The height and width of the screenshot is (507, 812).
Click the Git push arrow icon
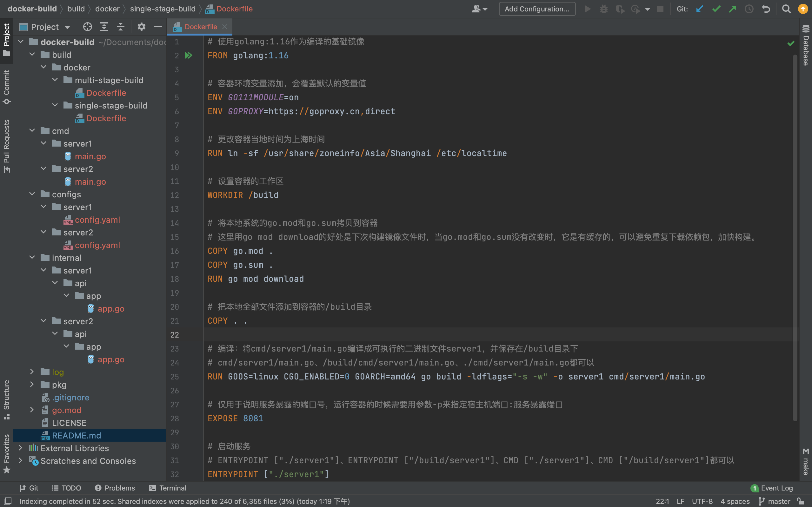click(x=733, y=9)
